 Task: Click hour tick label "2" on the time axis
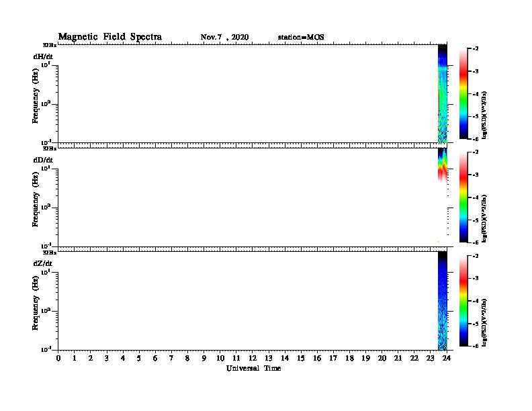91,359
